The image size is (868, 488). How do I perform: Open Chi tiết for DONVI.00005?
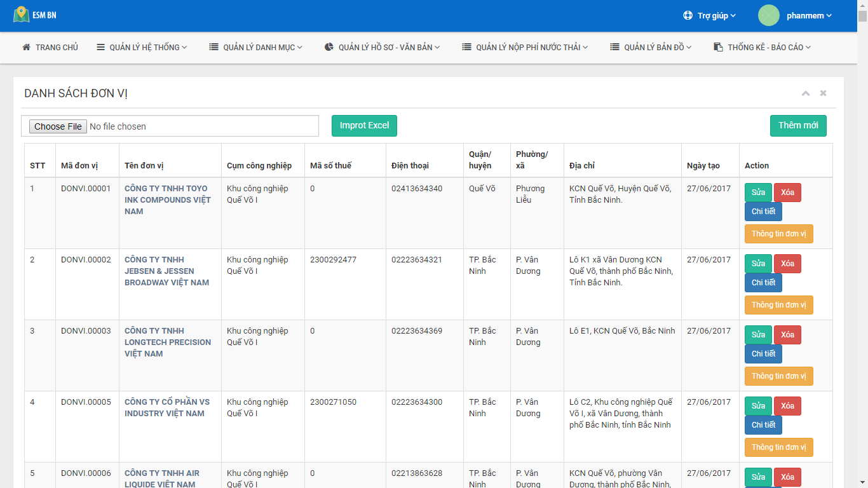tap(763, 425)
